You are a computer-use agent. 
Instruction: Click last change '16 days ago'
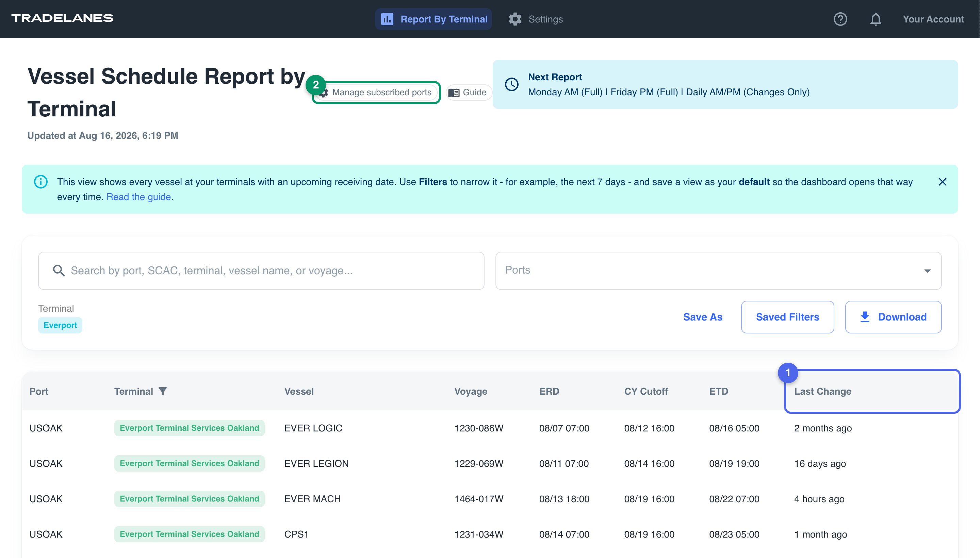click(820, 463)
